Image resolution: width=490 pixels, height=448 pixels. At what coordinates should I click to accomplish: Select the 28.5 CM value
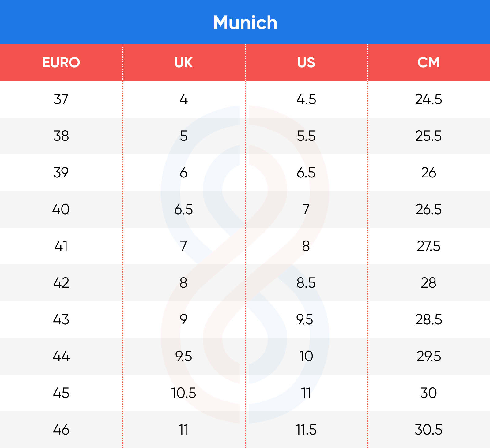[428, 319]
